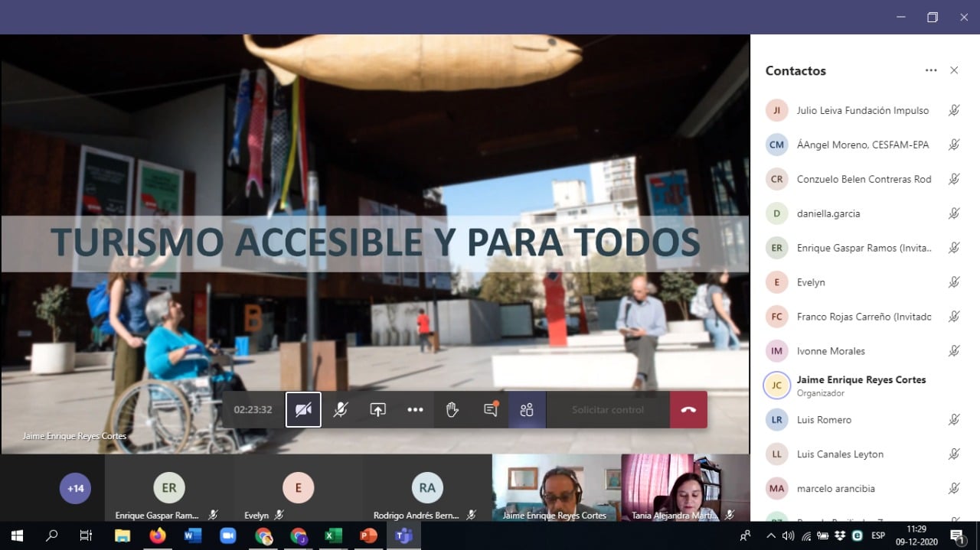Viewport: 980px width, 550px height.
Task: Select Jaime Enrique Reyes Cortes video thumbnail
Action: point(554,490)
